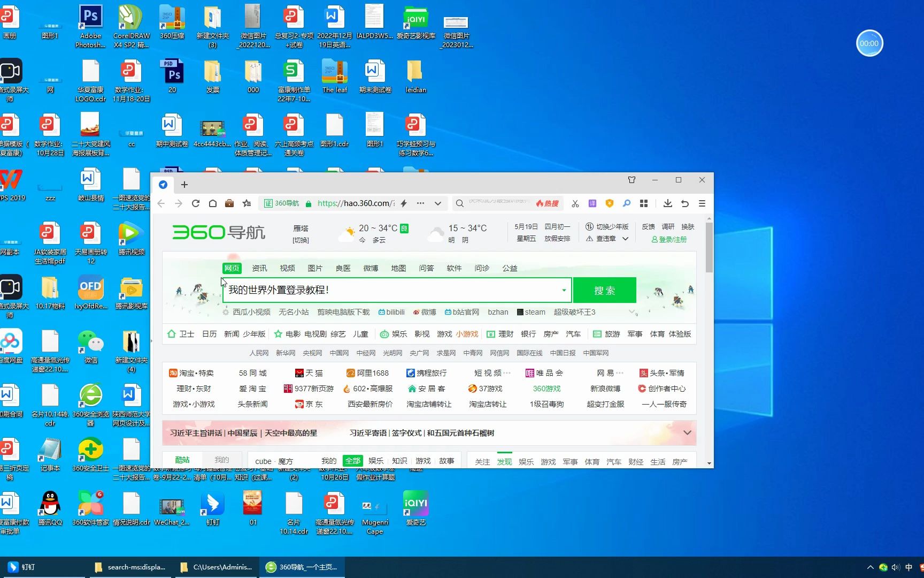Open the blue search extension icon
This screenshot has width=924, height=578.
tap(627, 203)
